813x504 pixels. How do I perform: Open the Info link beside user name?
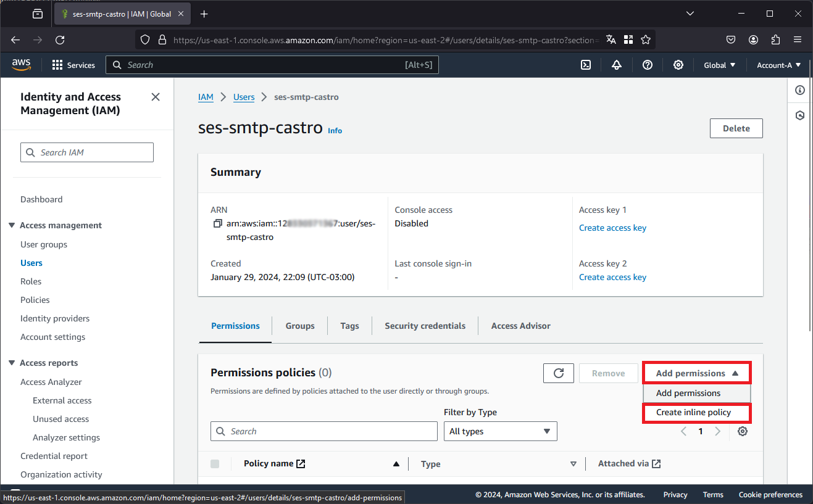pos(335,131)
